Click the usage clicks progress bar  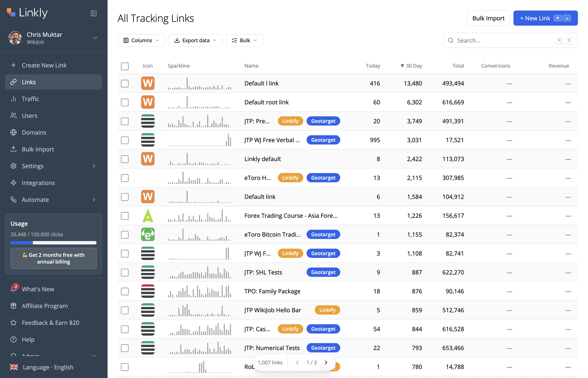54,243
